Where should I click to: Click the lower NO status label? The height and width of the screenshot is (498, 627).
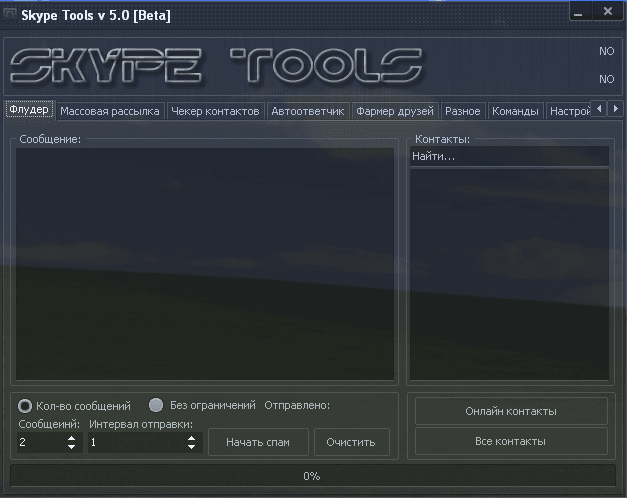(x=607, y=79)
